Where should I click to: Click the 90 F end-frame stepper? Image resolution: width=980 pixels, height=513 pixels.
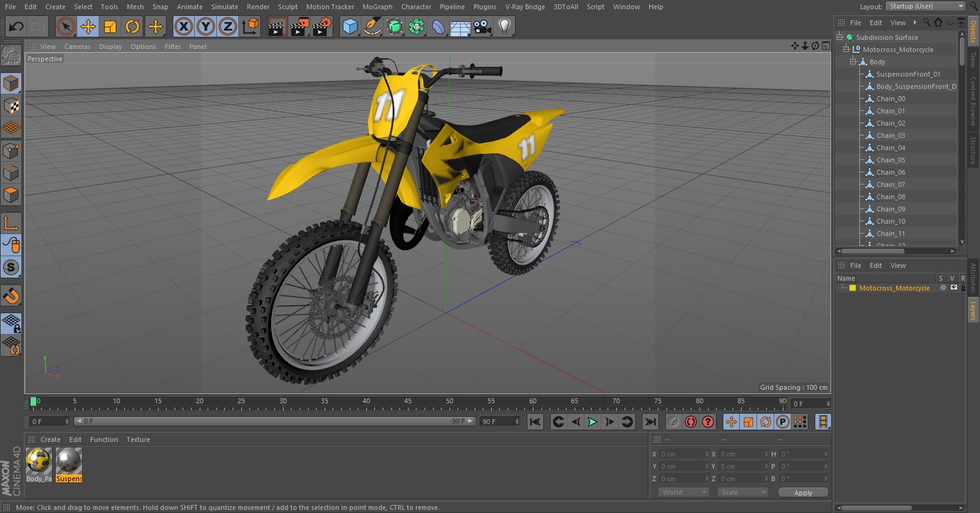click(x=517, y=422)
